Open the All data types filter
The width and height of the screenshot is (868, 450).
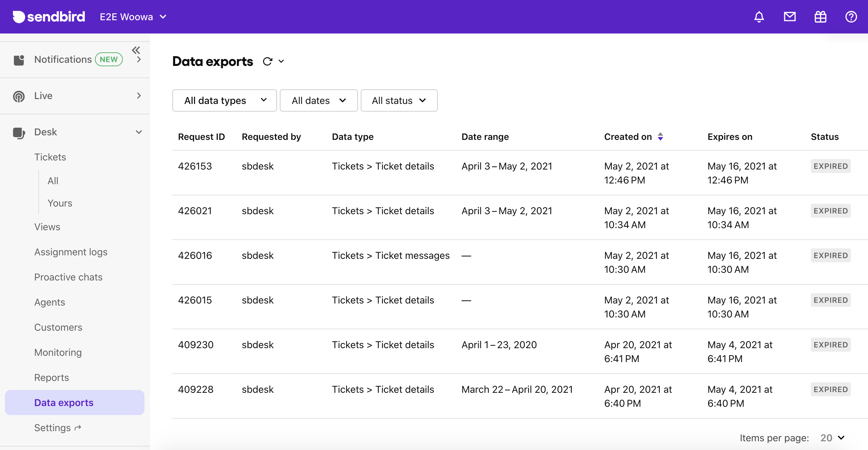(x=224, y=100)
